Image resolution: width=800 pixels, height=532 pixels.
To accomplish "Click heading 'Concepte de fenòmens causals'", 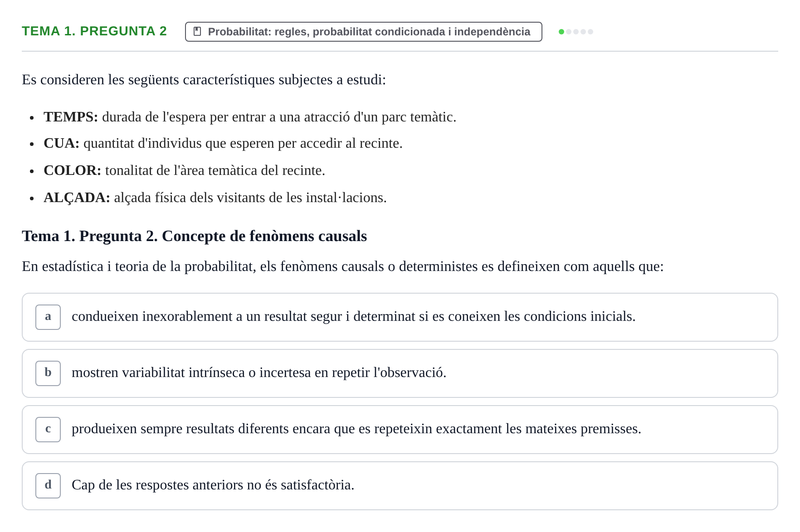I will (194, 236).
